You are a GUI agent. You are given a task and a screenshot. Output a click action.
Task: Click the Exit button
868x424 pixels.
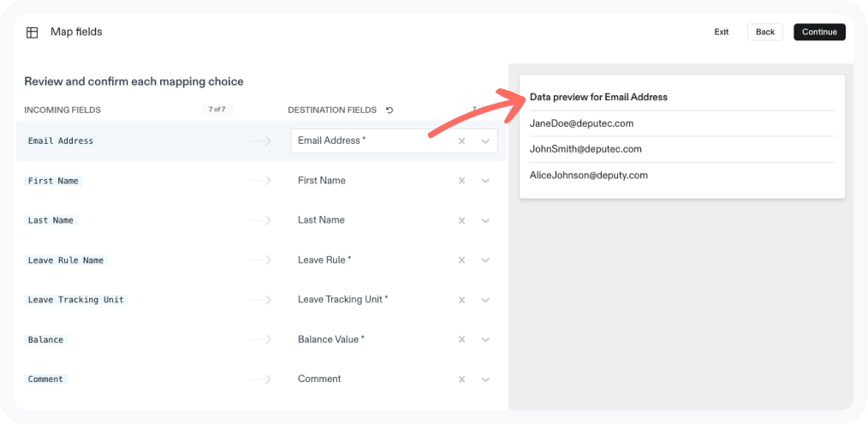click(722, 33)
